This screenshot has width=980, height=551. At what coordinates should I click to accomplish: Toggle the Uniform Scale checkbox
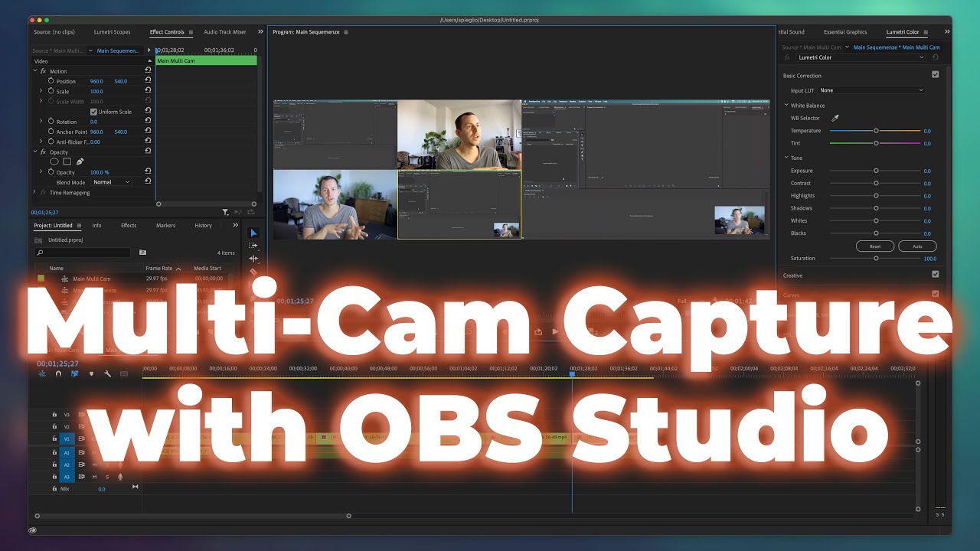click(93, 112)
